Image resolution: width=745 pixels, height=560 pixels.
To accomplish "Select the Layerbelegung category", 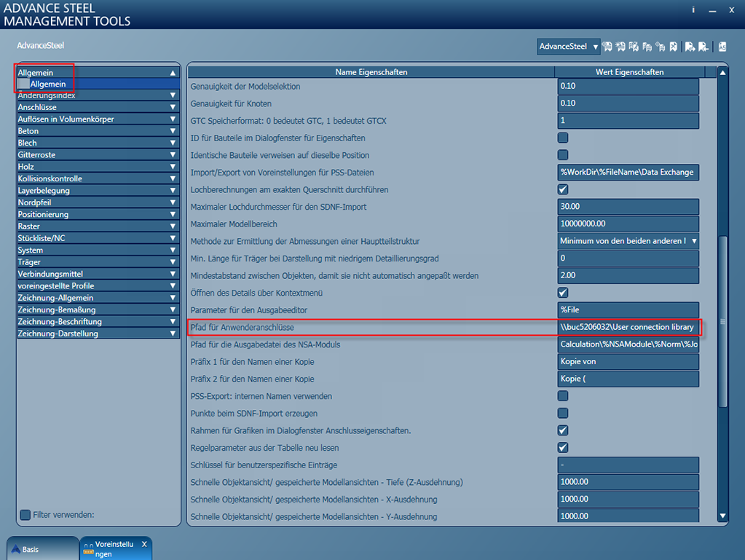I will tap(98, 191).
